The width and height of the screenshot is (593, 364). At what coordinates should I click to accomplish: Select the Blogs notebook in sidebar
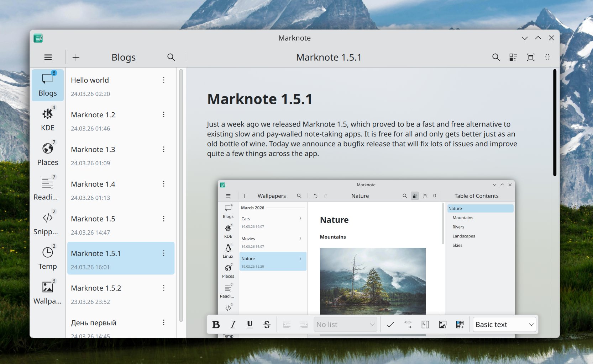[48, 85]
